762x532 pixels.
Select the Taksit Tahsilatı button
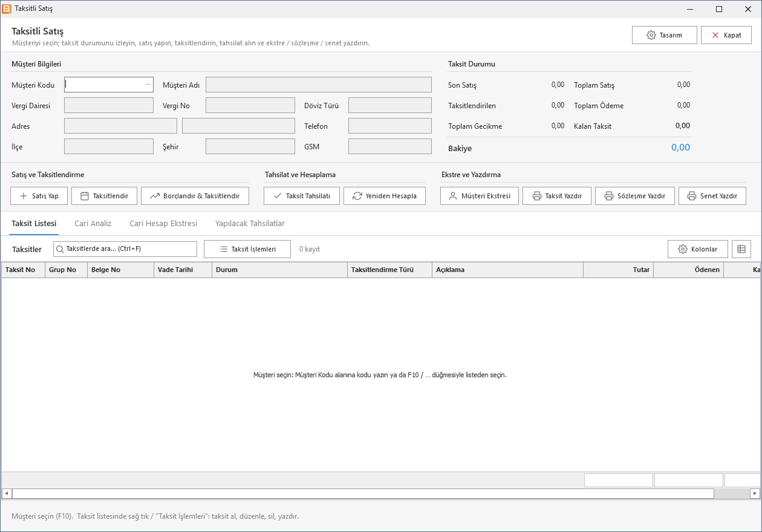tap(302, 196)
